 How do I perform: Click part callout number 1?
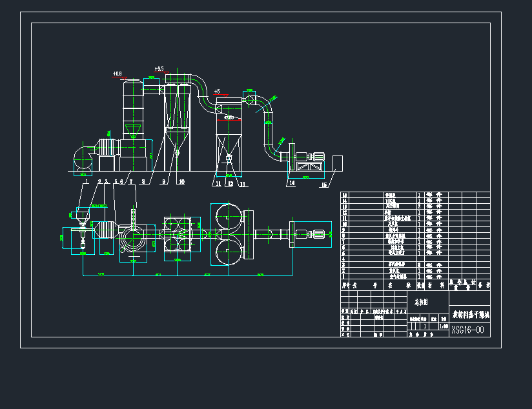coord(85,183)
